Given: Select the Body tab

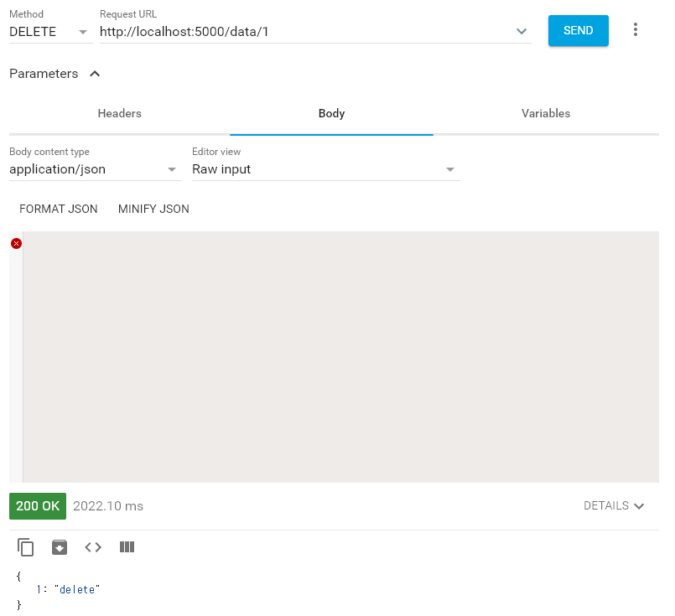Looking at the screenshot, I should (331, 114).
